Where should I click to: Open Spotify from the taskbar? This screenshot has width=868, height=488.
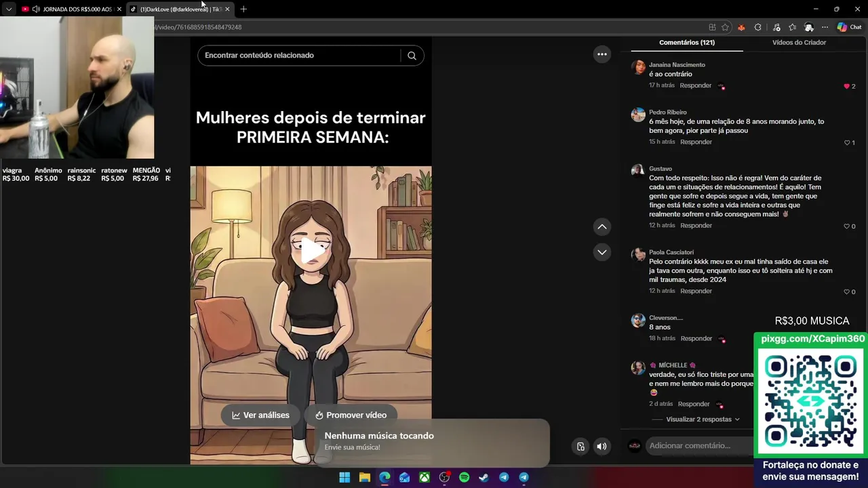point(464,477)
